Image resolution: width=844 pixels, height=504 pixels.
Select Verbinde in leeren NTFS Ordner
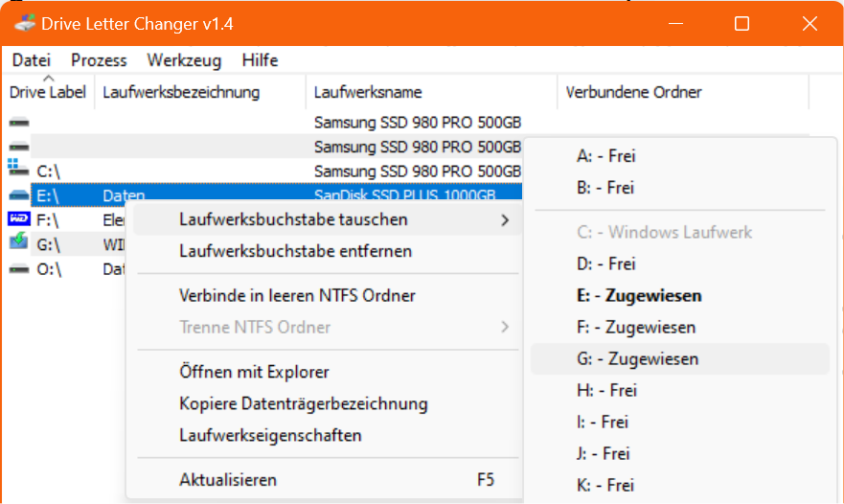(x=297, y=296)
